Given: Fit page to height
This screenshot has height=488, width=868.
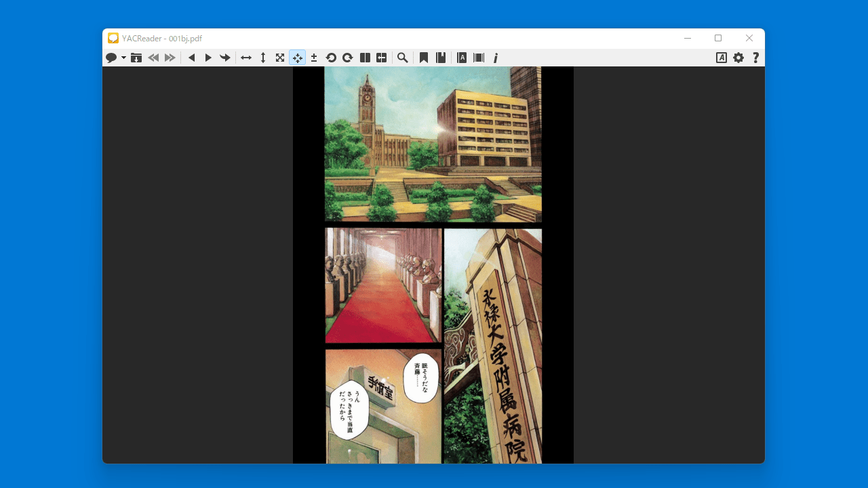Looking at the screenshot, I should (263, 58).
